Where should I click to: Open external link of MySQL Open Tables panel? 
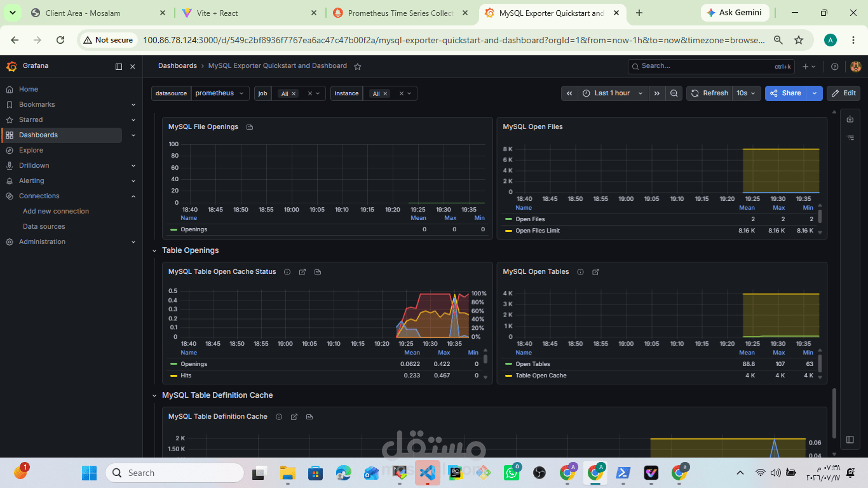(x=596, y=272)
